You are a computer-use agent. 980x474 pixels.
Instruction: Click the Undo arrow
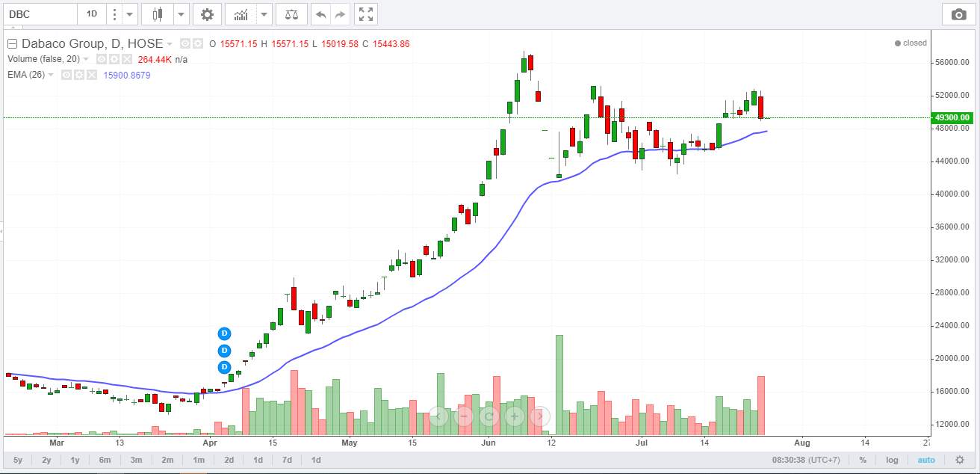(x=321, y=13)
